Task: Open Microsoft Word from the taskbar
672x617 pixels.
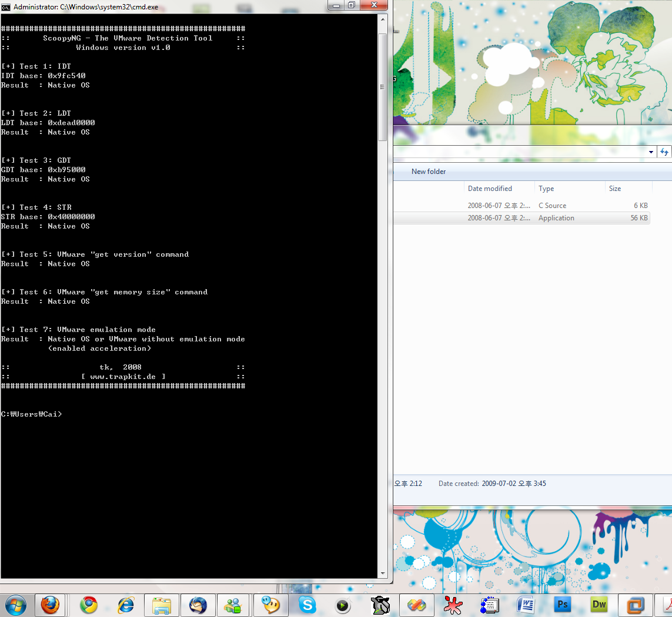Action: (x=526, y=604)
